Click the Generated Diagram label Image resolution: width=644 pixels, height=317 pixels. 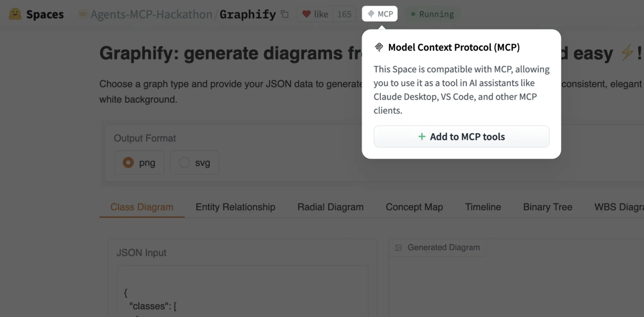(444, 247)
